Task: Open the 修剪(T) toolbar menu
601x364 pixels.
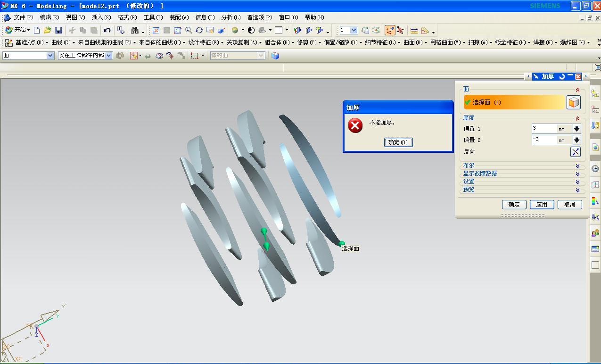Action: click(x=308, y=42)
